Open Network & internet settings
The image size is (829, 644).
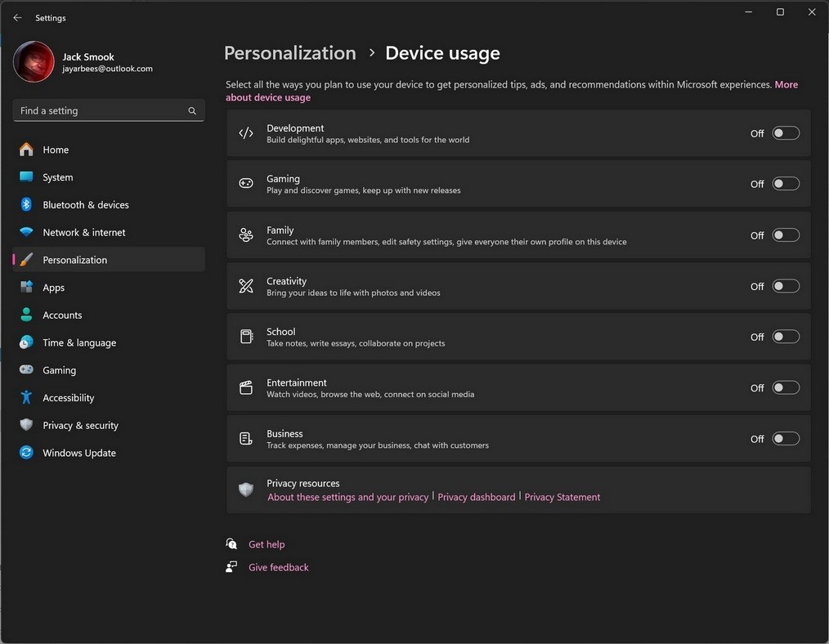click(x=83, y=233)
